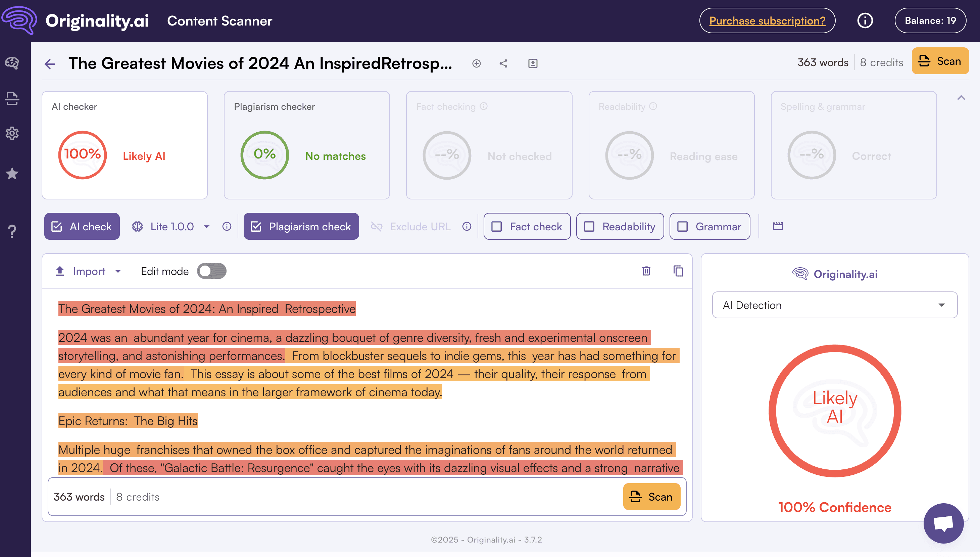Open settings gear in left sidebar

pos(12,133)
